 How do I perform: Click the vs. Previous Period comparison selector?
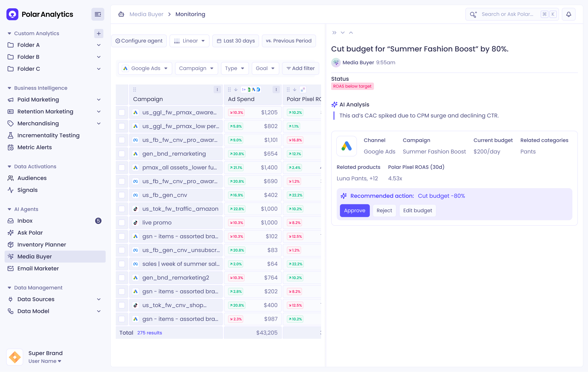tap(289, 41)
